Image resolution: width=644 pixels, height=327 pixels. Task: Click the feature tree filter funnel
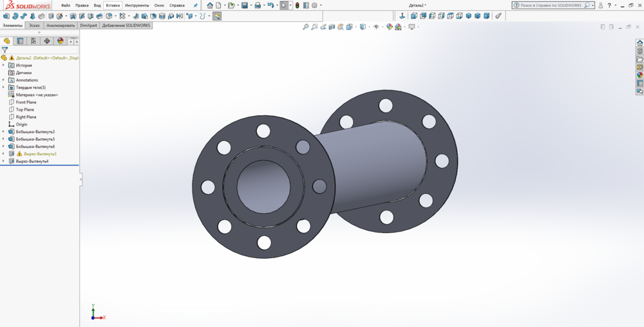[5, 50]
